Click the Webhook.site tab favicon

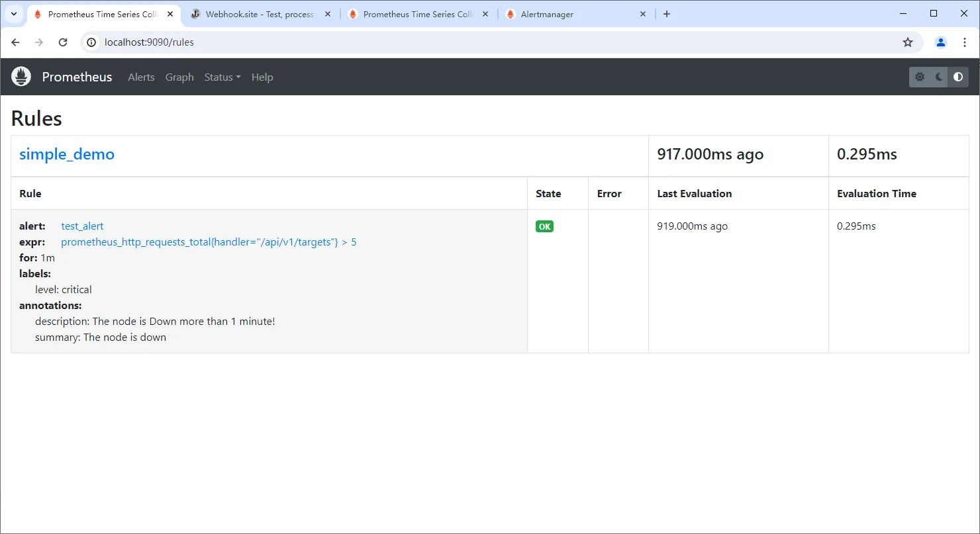click(195, 14)
